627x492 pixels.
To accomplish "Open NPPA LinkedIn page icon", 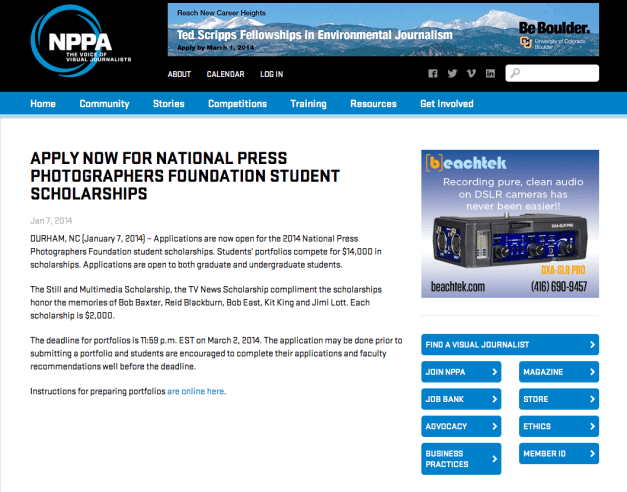I will click(490, 74).
